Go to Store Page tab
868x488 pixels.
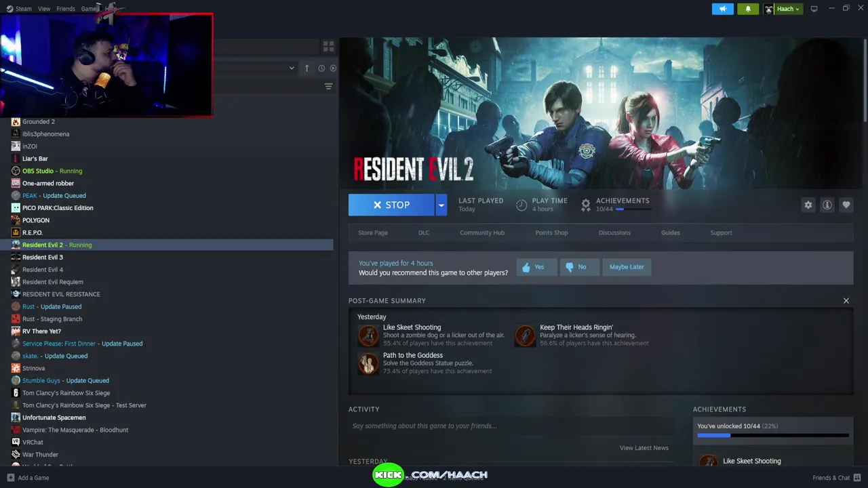click(373, 232)
